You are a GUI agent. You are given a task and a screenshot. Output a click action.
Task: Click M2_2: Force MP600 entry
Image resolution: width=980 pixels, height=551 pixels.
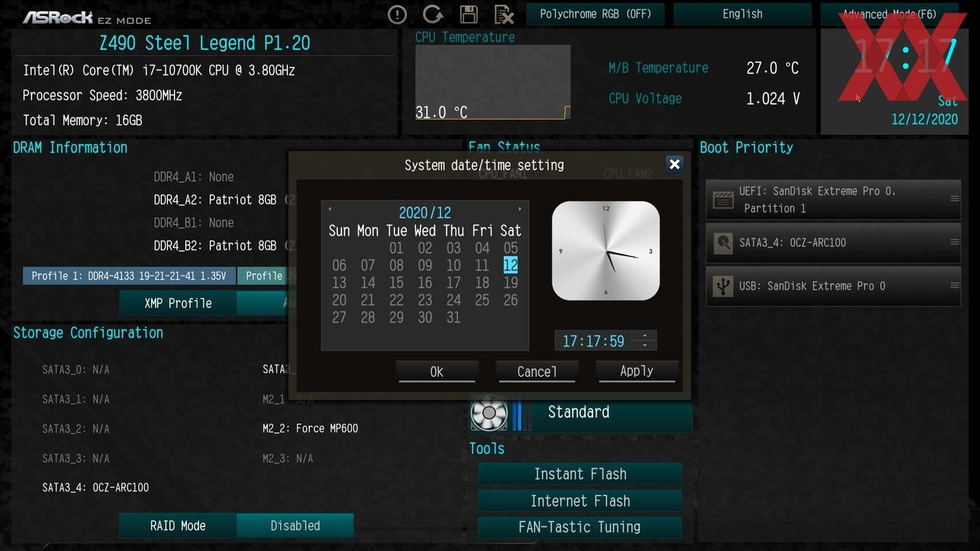click(x=311, y=429)
